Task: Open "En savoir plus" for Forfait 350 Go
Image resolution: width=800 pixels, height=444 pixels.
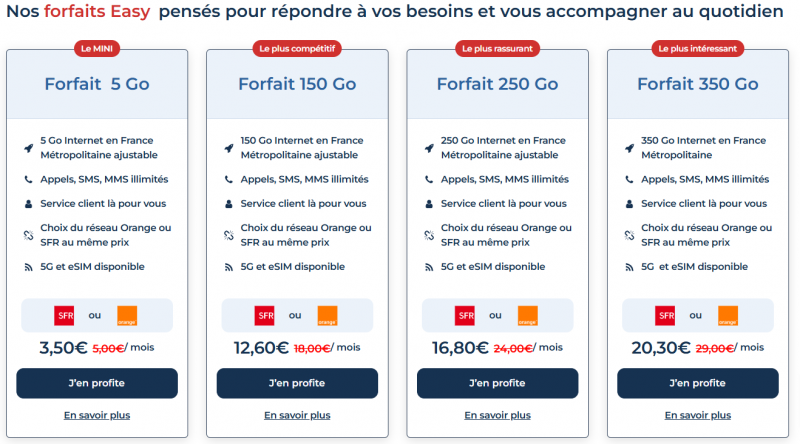Action: 698,415
